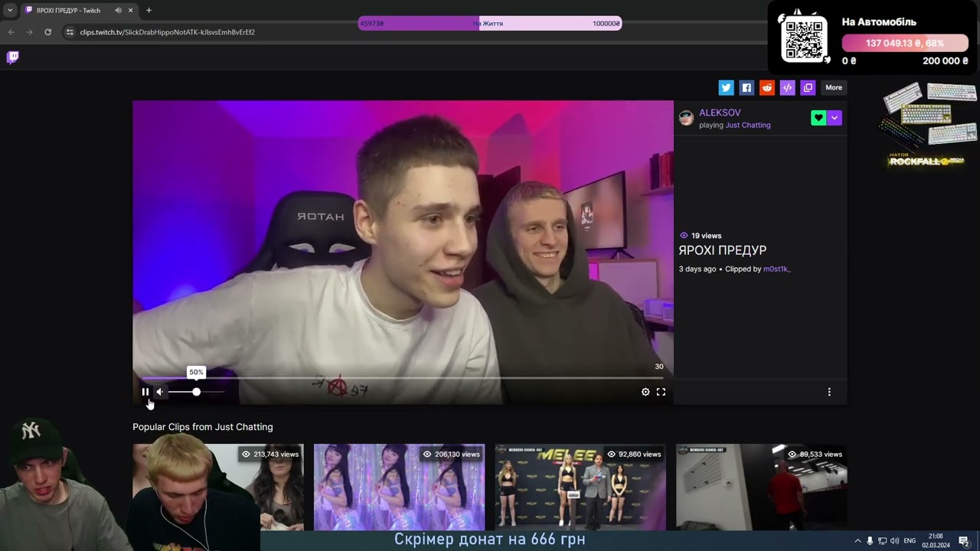The height and width of the screenshot is (551, 980).
Task: Focus the clips.twitch.tv address bar
Action: pos(413,32)
